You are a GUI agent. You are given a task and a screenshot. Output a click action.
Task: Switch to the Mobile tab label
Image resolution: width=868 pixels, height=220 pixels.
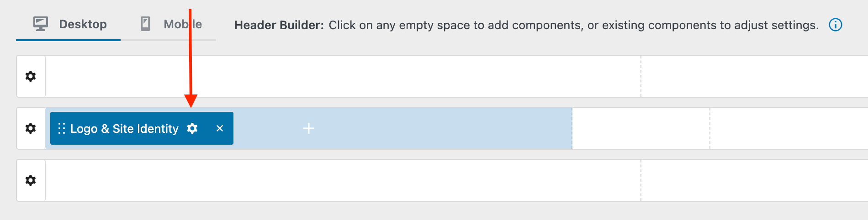(x=183, y=24)
